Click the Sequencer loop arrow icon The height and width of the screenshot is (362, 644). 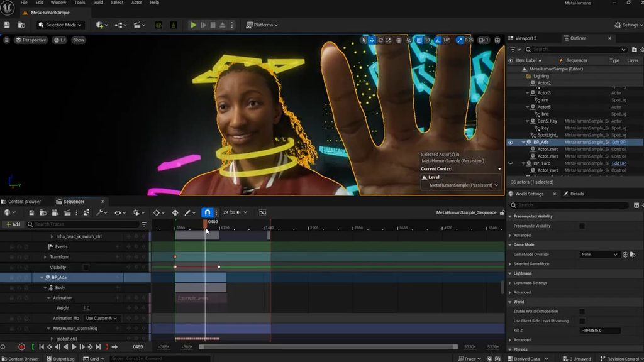tap(114, 347)
